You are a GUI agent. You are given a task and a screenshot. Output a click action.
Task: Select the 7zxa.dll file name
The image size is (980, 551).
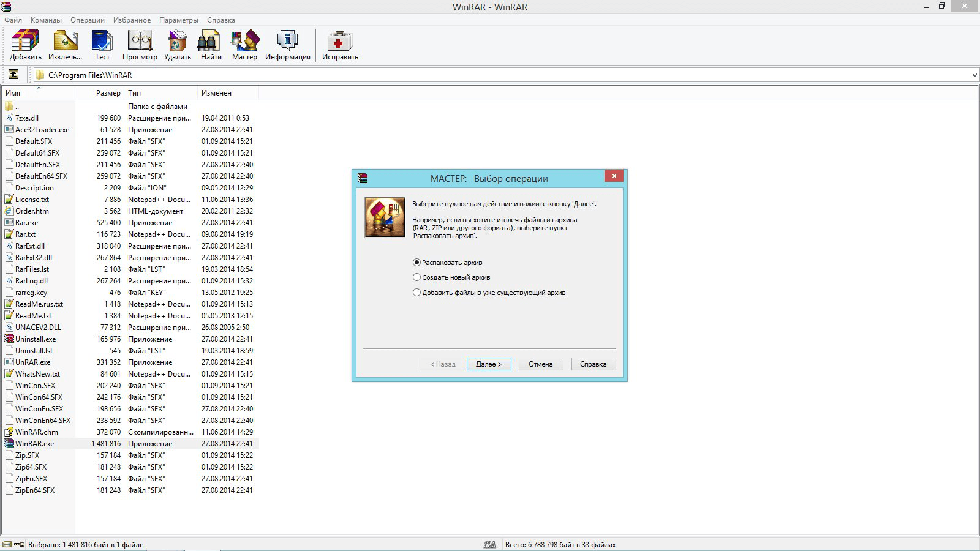click(x=27, y=118)
